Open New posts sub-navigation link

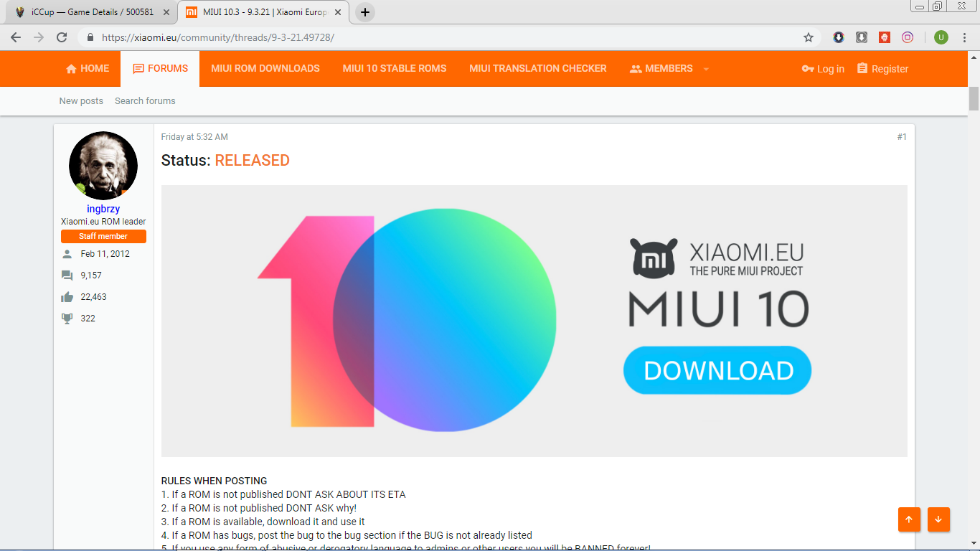click(81, 101)
